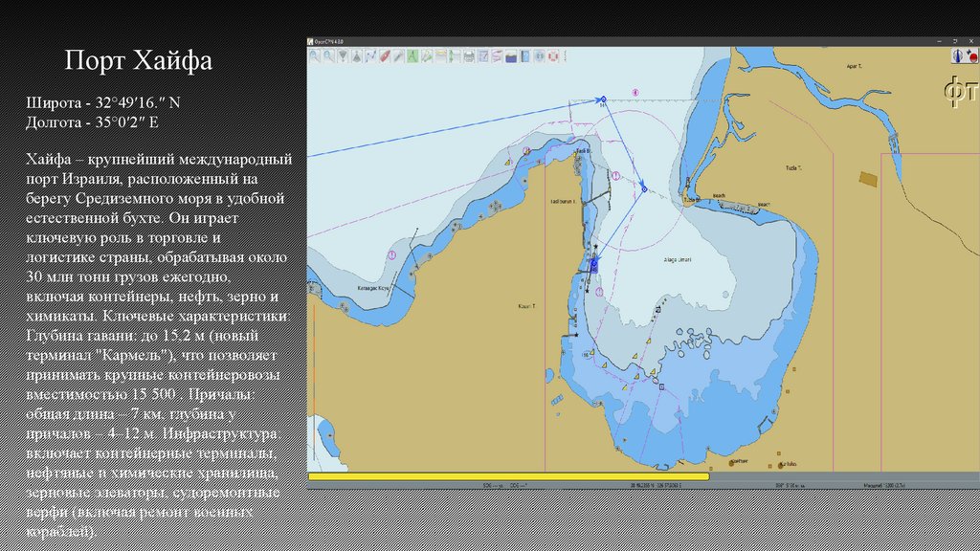Print the chart with printer icon
The width and height of the screenshot is (980, 551).
click(470, 56)
